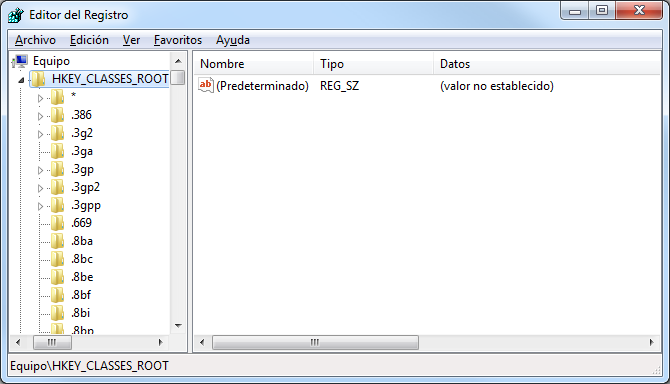
Task: Click the folder icon next to .3gpp
Action: point(57,205)
